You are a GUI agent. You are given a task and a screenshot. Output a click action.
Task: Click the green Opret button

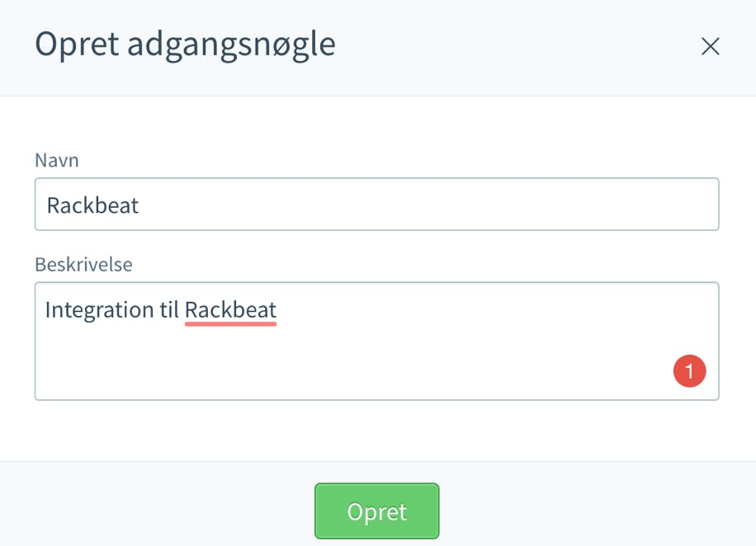point(376,511)
